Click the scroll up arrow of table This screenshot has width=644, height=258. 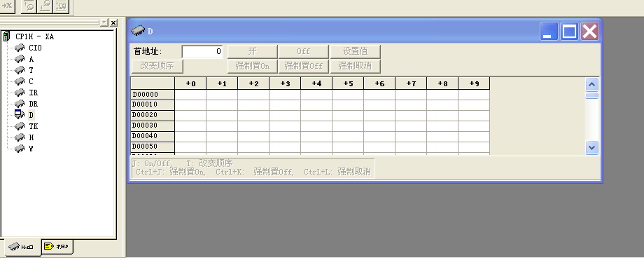point(591,85)
